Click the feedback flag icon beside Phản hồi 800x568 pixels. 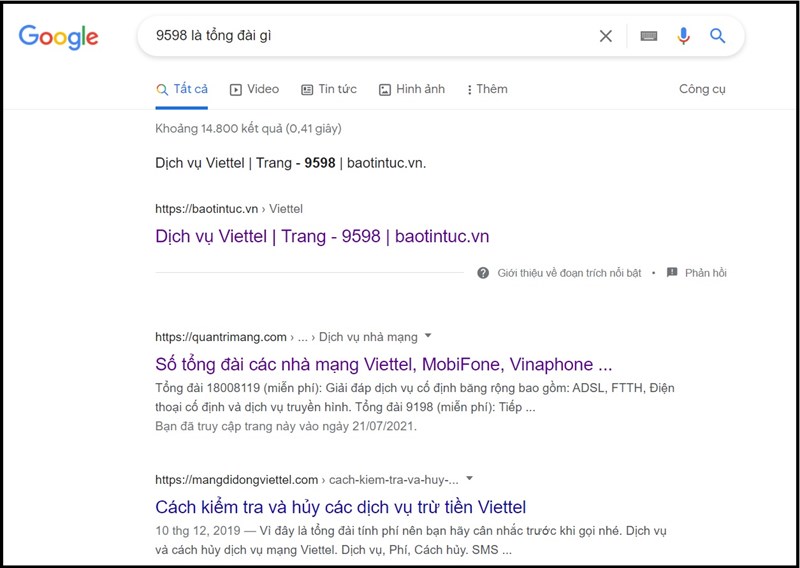[672, 273]
